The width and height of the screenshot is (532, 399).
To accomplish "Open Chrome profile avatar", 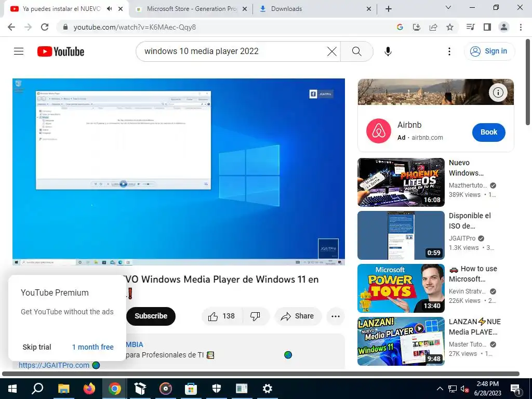I will (504, 27).
